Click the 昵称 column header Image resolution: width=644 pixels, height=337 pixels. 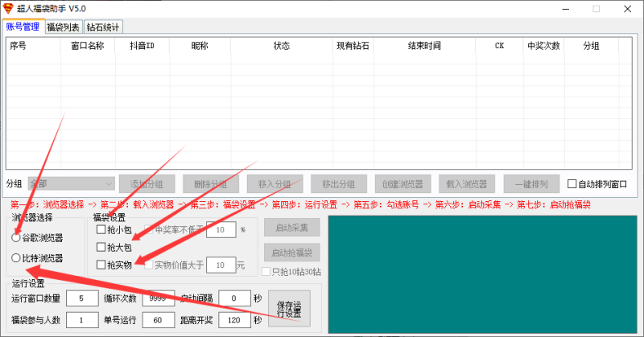200,46
